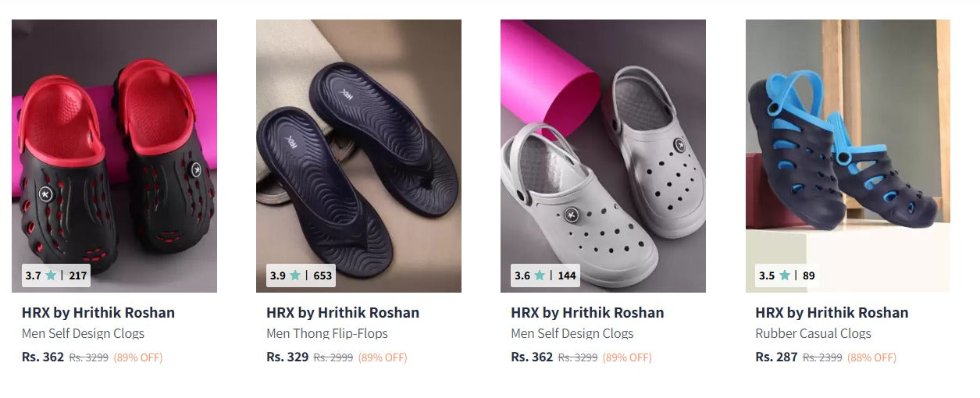Open the navy thong flip-flops product image
Screen dimensions: 980x398
click(358, 148)
